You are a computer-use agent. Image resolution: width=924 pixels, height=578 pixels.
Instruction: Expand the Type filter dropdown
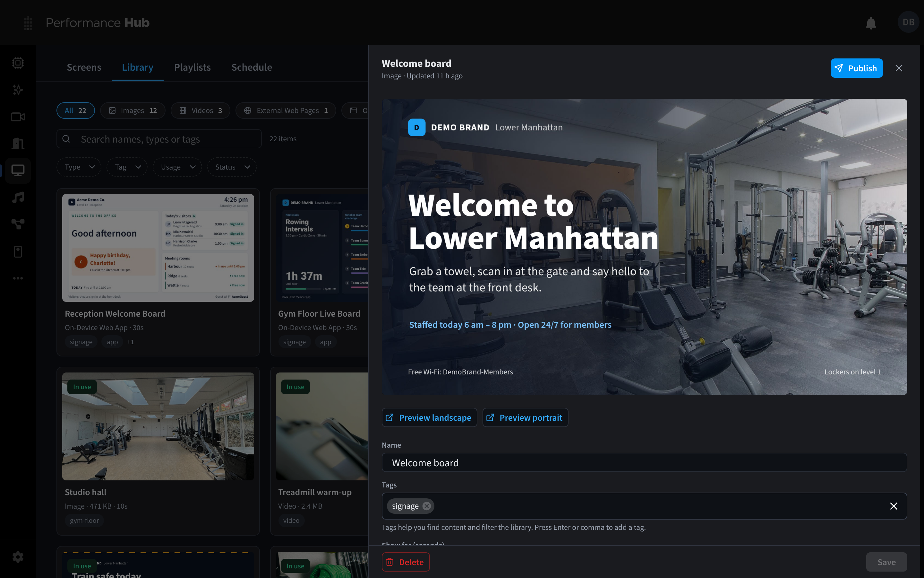point(79,167)
